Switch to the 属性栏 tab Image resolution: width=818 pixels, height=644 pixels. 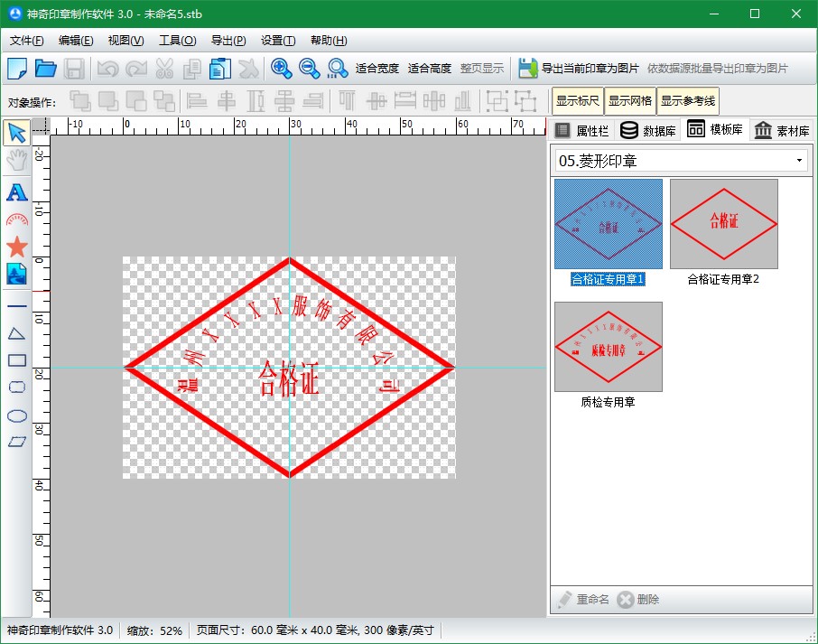(x=582, y=131)
